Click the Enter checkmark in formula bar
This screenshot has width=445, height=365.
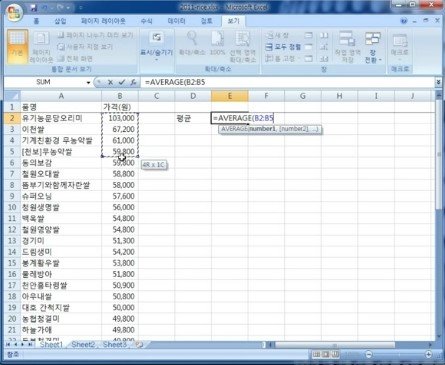coord(122,82)
